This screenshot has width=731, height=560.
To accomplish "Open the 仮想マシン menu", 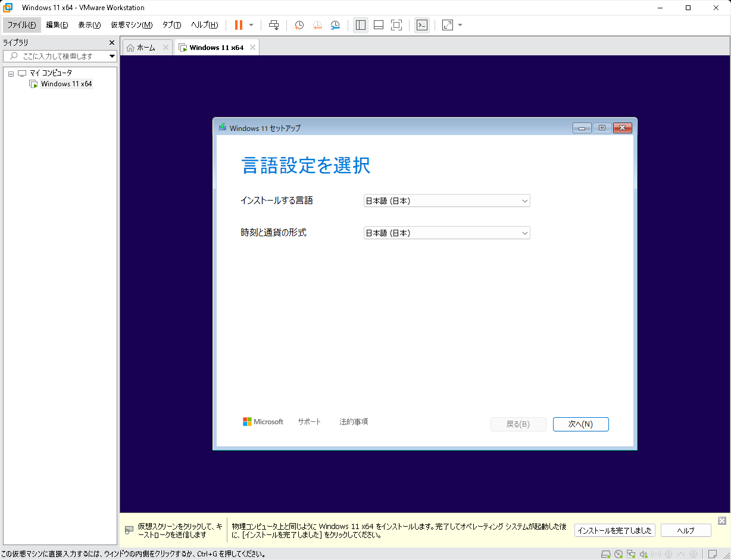I will pyautogui.click(x=130, y=25).
